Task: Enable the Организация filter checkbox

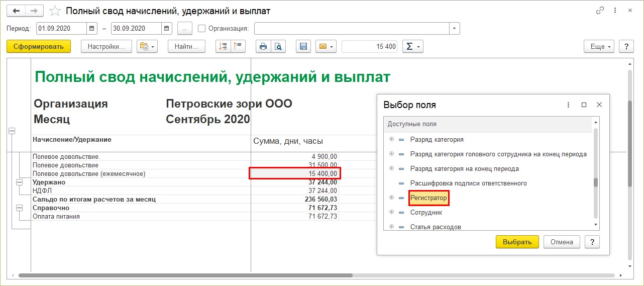Action: (x=201, y=28)
